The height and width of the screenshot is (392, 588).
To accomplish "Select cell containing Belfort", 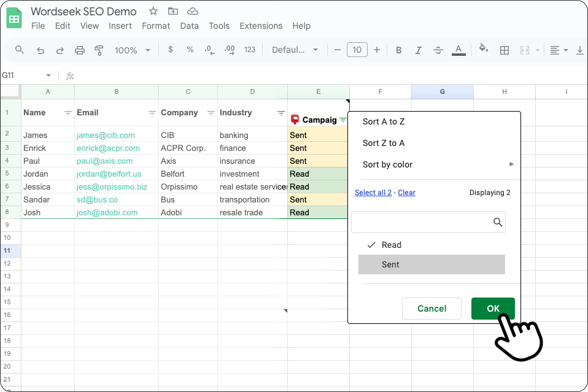I will coord(188,174).
